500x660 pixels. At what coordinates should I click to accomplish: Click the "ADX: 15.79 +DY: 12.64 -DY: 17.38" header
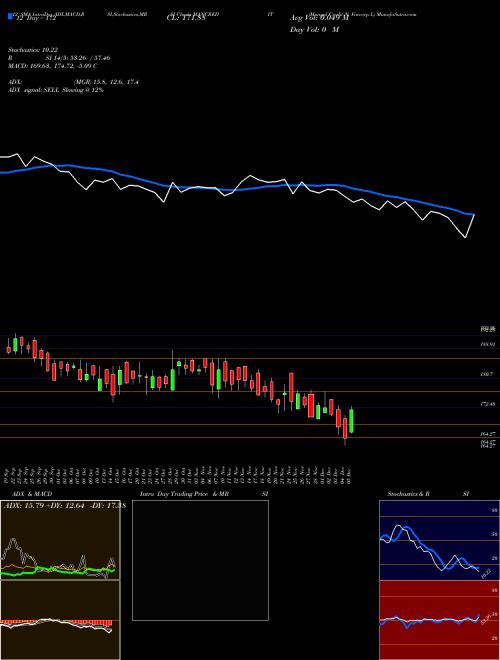pos(65,506)
